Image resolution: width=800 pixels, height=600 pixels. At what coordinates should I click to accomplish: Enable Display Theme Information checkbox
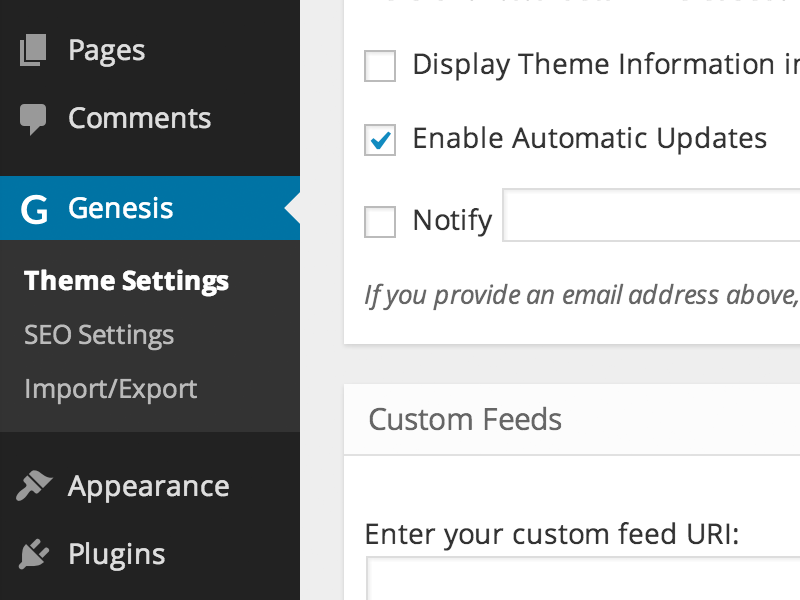(x=380, y=66)
